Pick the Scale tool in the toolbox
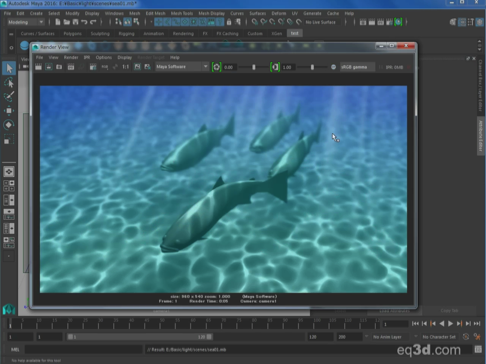 pyautogui.click(x=9, y=139)
